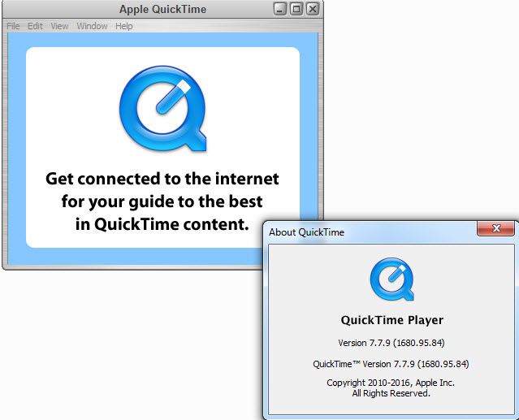The width and height of the screenshot is (519, 420).
Task: Open the Window menu
Action: click(x=92, y=26)
